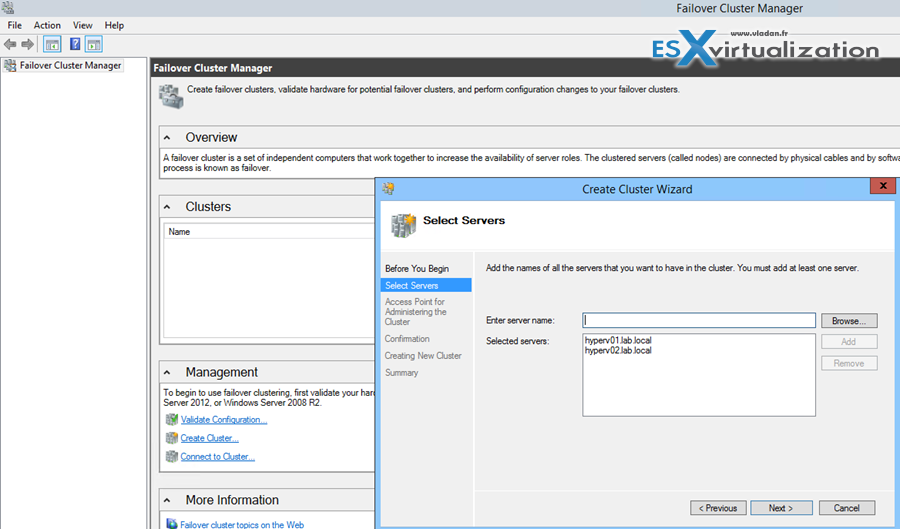Click Access Point for Administering the Cluster step
Viewport: 900px width, 529px height.
tap(416, 312)
